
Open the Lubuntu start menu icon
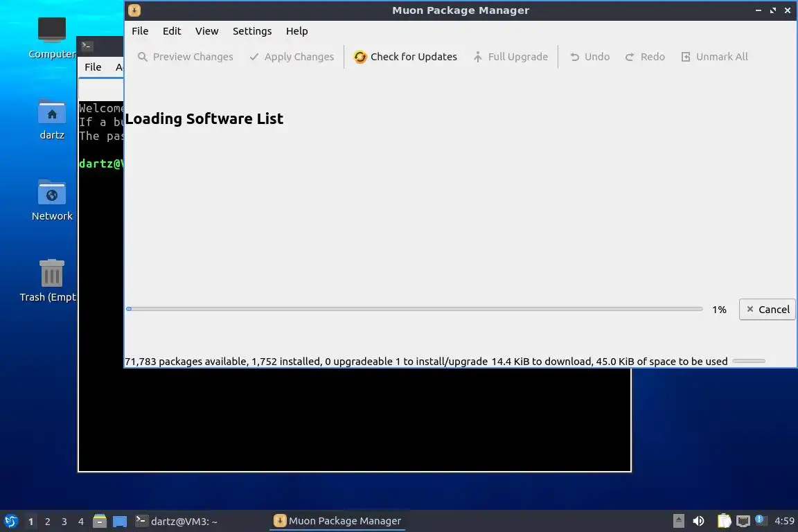(11, 521)
